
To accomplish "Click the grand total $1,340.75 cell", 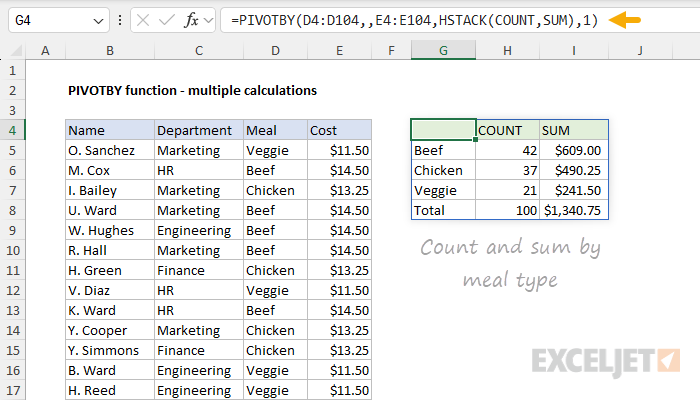I will (x=574, y=210).
